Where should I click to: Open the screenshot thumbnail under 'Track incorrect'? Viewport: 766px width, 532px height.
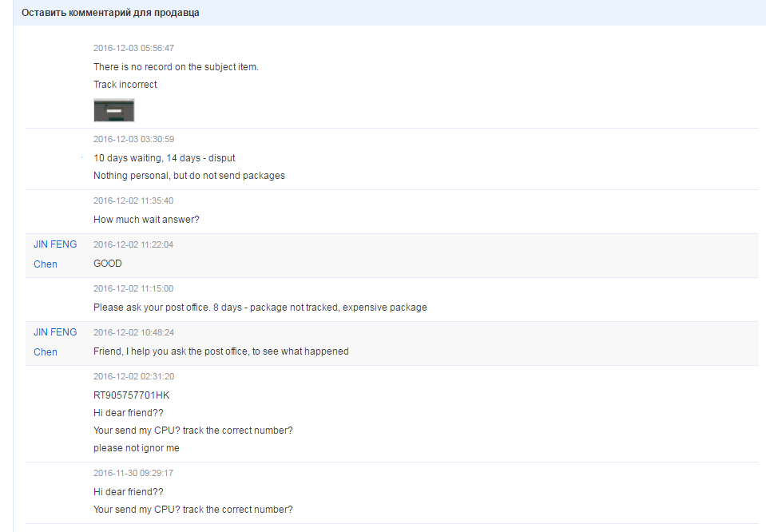[113, 110]
